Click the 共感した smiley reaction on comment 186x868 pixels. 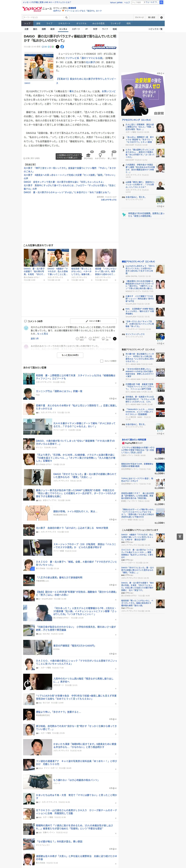[81, 338]
